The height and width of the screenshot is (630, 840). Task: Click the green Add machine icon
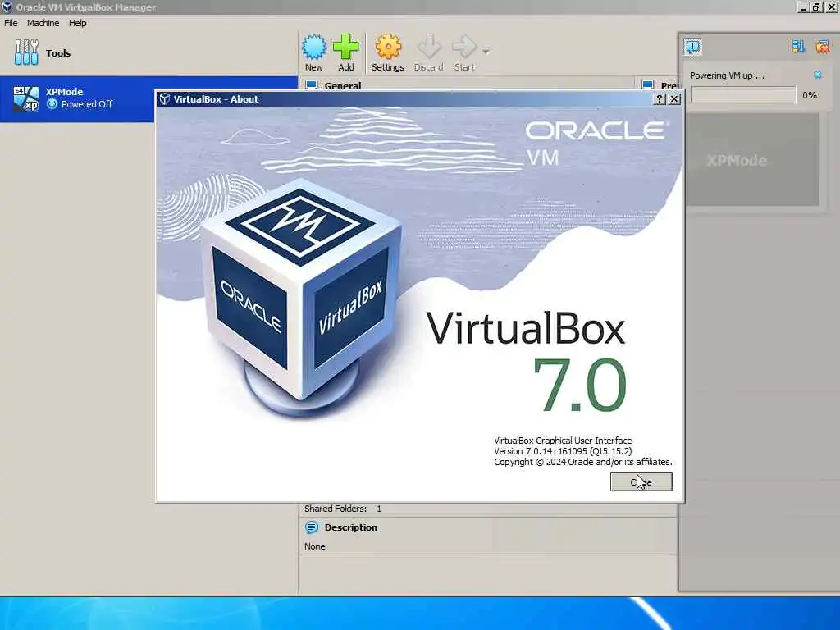tap(345, 47)
